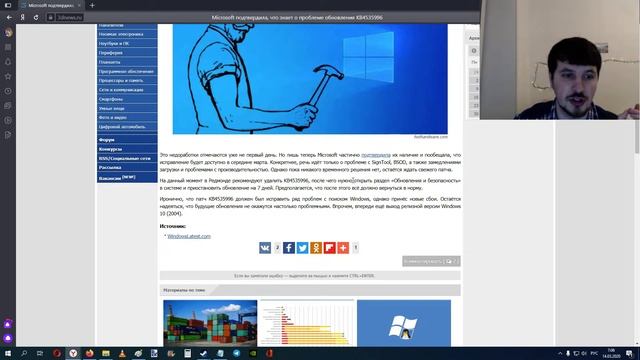The height and width of the screenshot is (360, 640).
Task: Open the play-circle video icon in the sidebar
Action: click(8, 120)
